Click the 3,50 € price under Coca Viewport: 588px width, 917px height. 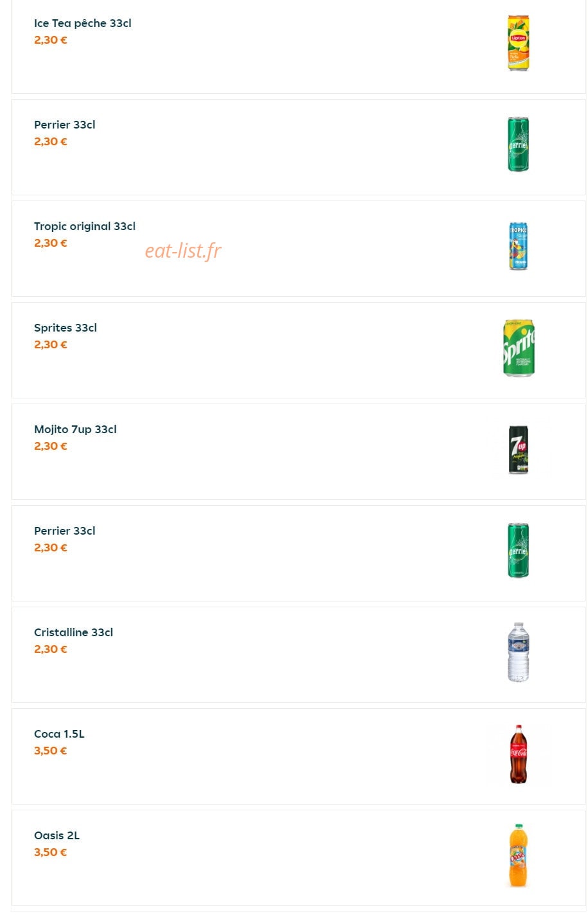(51, 751)
